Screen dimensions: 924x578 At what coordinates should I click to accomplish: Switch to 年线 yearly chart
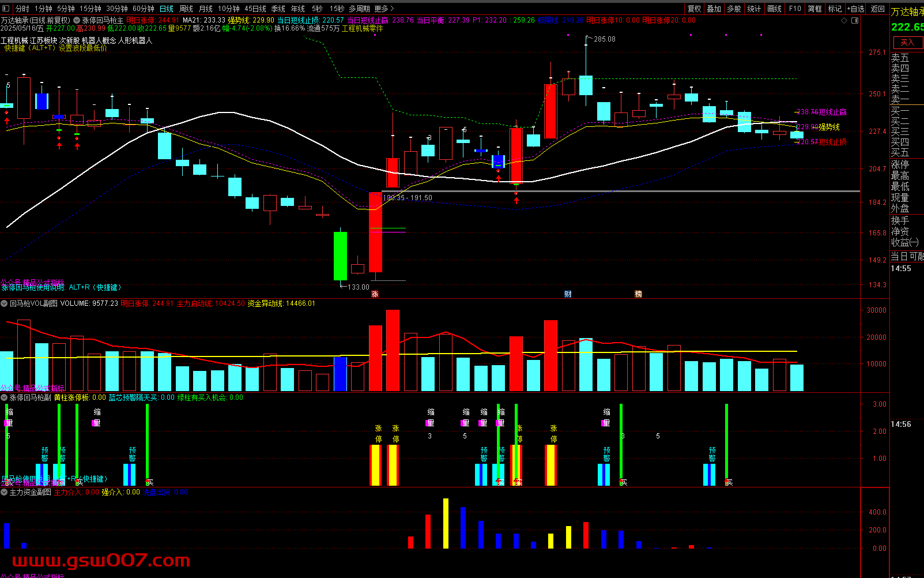pyautogui.click(x=298, y=9)
